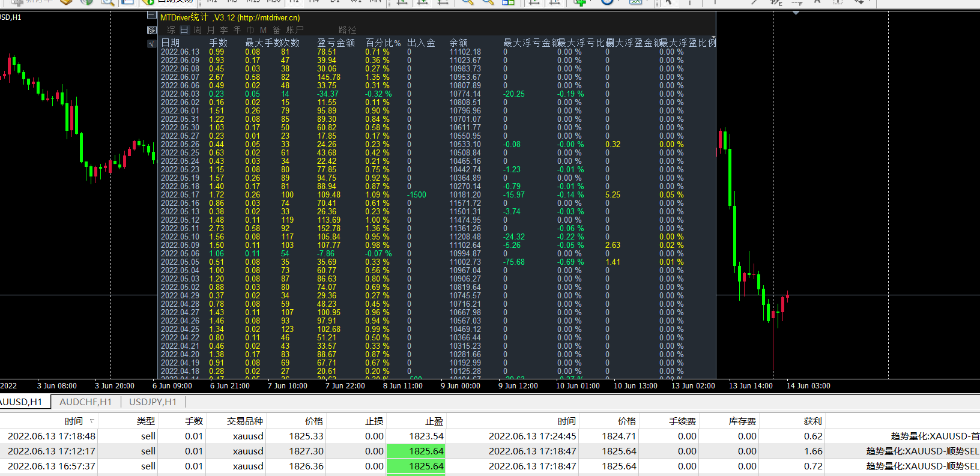
Task: Click the 日期 column header
Action: [x=171, y=43]
